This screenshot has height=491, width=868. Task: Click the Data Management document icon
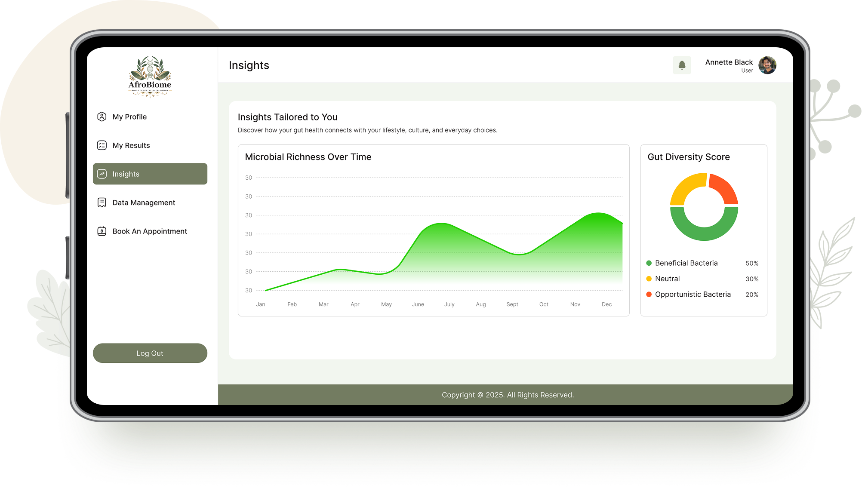102,203
